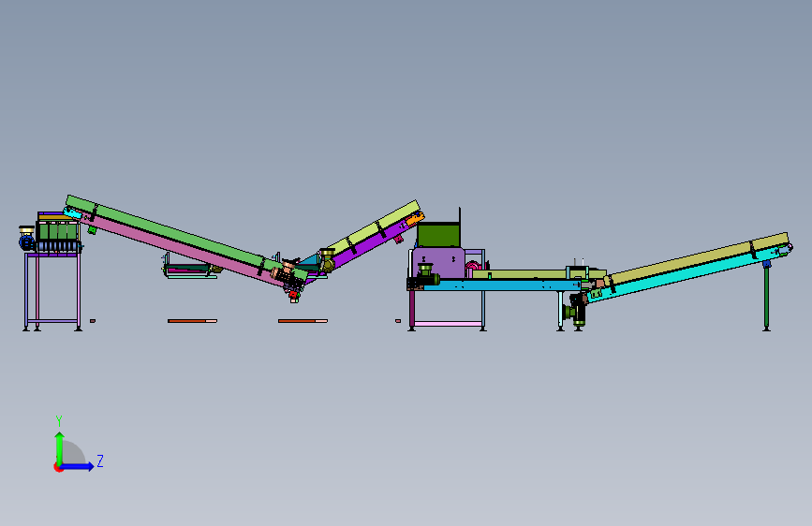
Task: Click the green Y axis arrow of the triad
Action: point(60,447)
